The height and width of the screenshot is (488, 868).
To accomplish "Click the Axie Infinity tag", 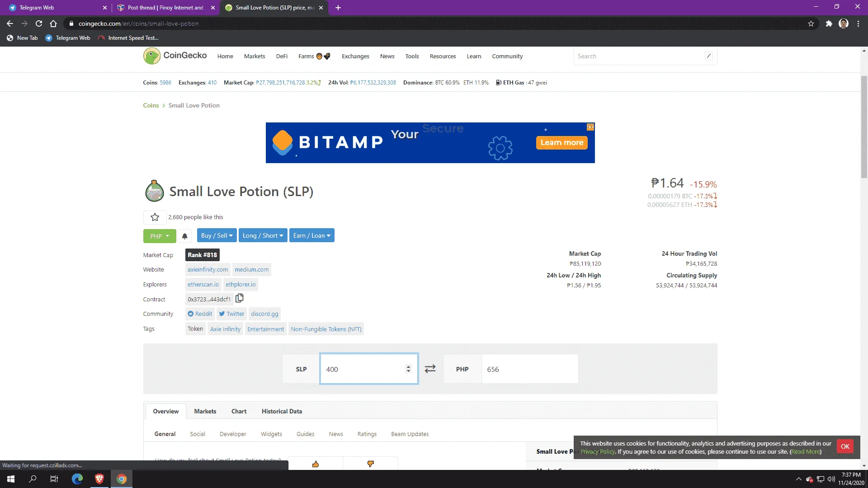I will click(225, 329).
